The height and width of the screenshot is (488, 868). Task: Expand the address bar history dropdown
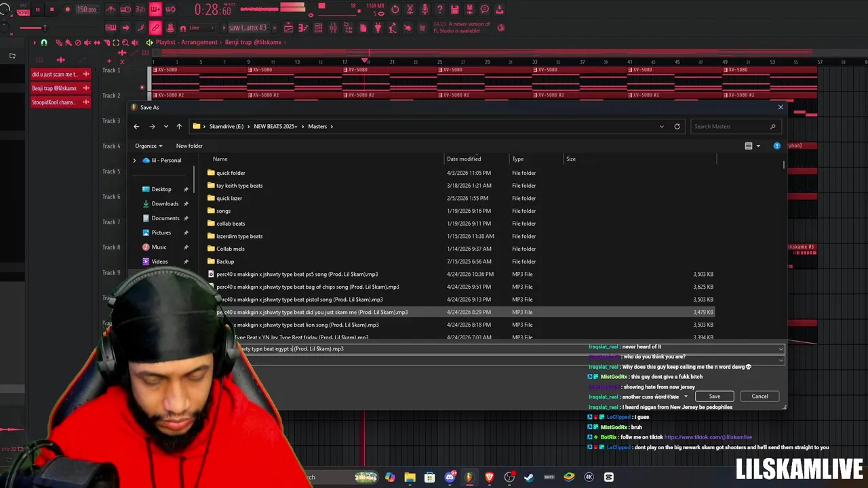662,126
